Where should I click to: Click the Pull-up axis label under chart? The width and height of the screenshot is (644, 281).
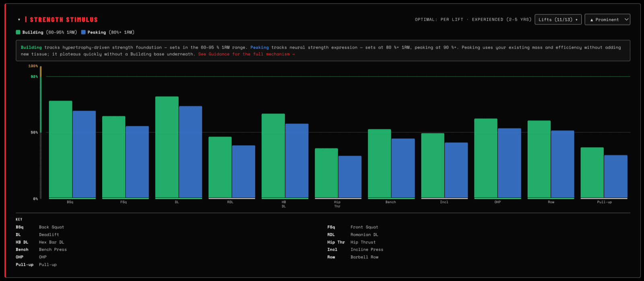[605, 202]
